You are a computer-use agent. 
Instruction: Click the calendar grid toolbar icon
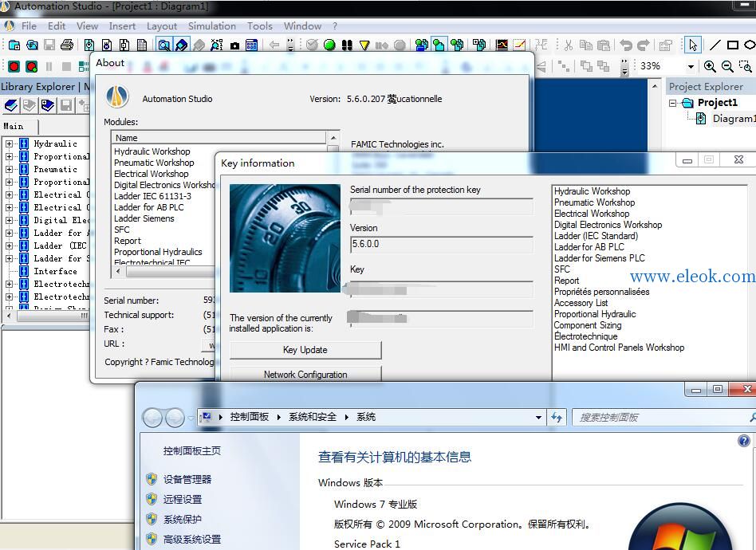(252, 45)
